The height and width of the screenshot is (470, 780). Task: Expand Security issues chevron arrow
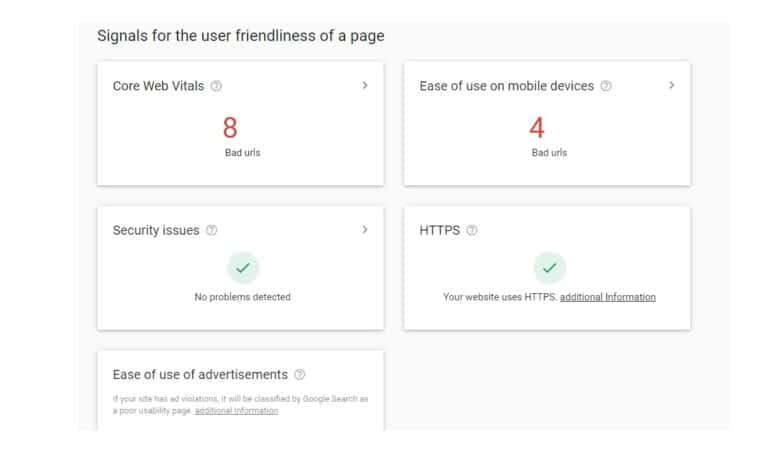click(365, 230)
